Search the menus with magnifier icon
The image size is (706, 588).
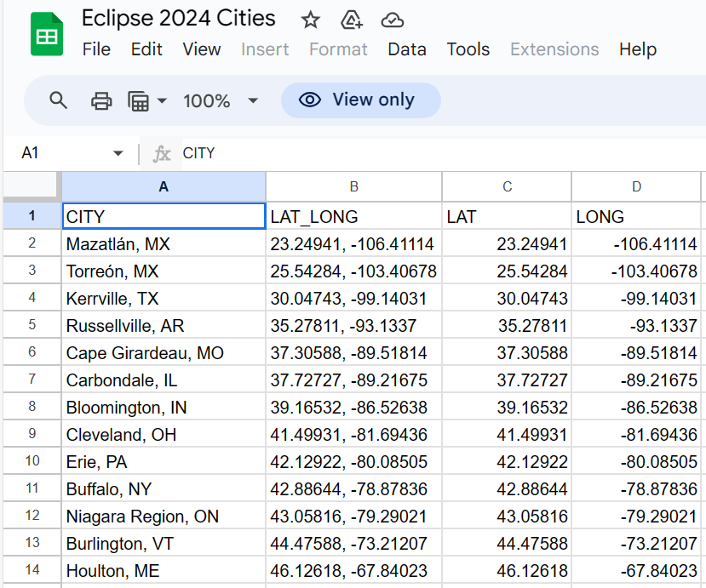pyautogui.click(x=58, y=100)
